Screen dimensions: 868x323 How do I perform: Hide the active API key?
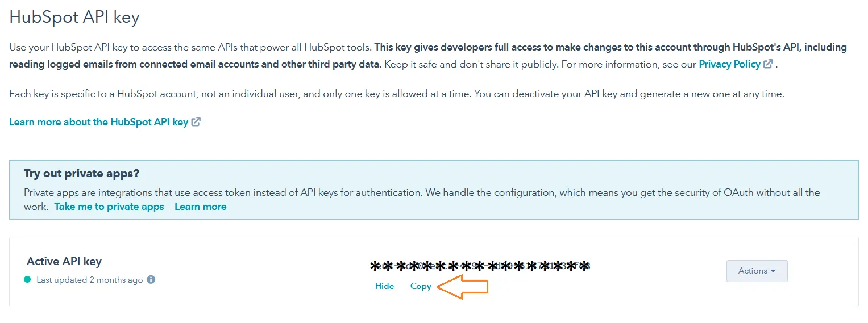(x=384, y=286)
